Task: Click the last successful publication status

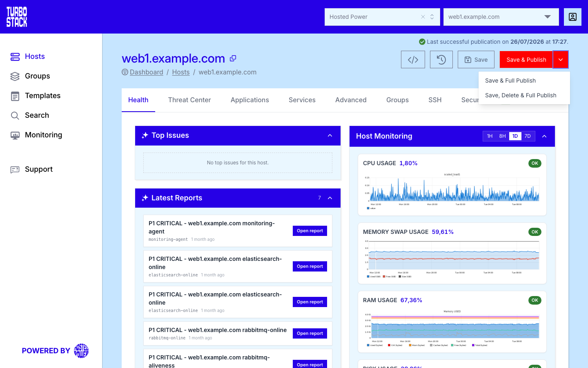Action: (x=493, y=42)
